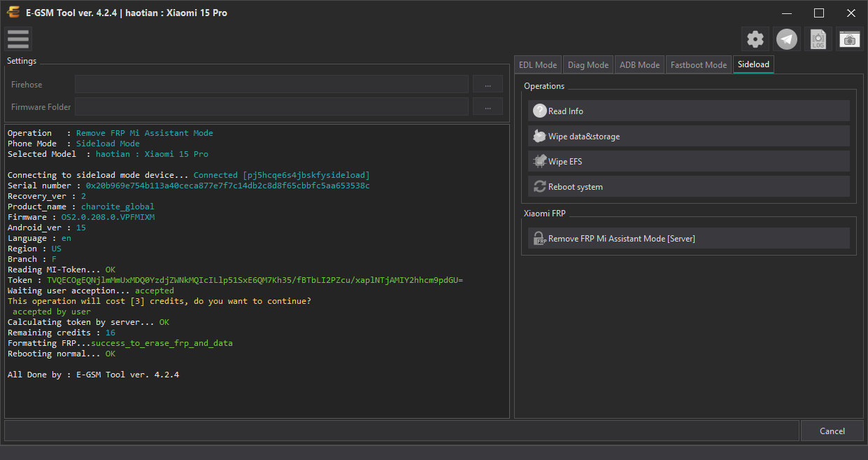Click the Region US line
The image size is (868, 460).
click(x=34, y=249)
